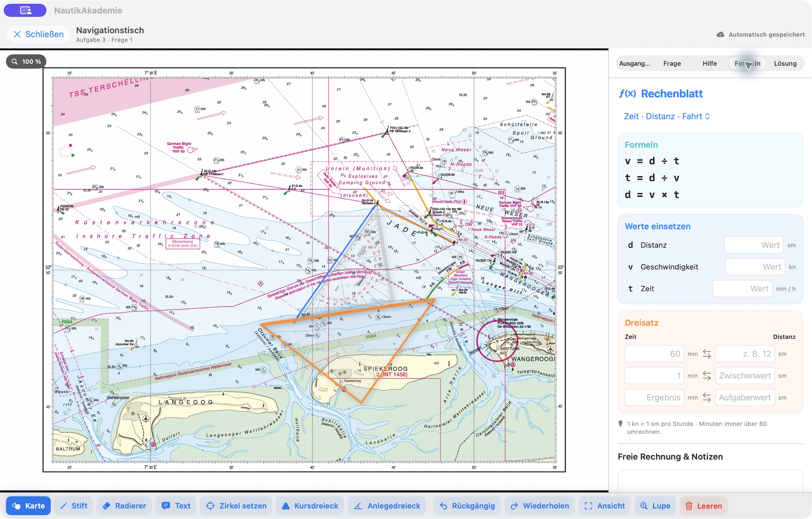This screenshot has width=812, height=519.
Task: Click swap arrows beside the Zwischenwert row
Action: [706, 376]
